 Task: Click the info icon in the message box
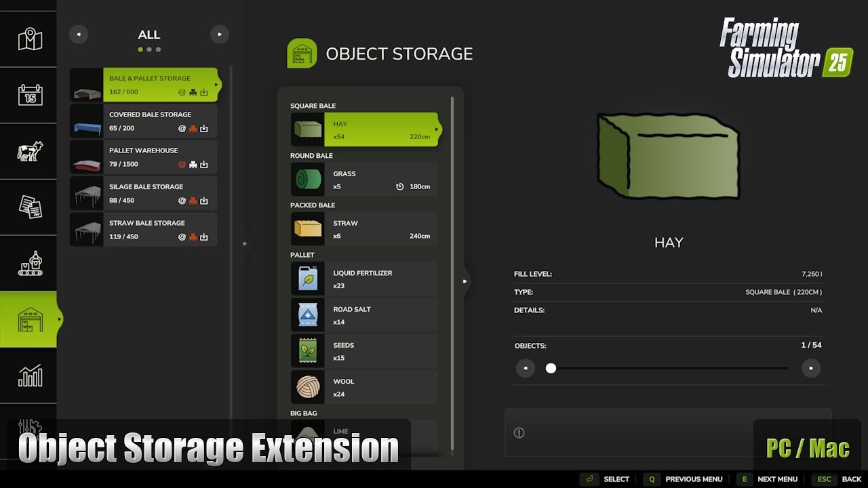point(519,432)
